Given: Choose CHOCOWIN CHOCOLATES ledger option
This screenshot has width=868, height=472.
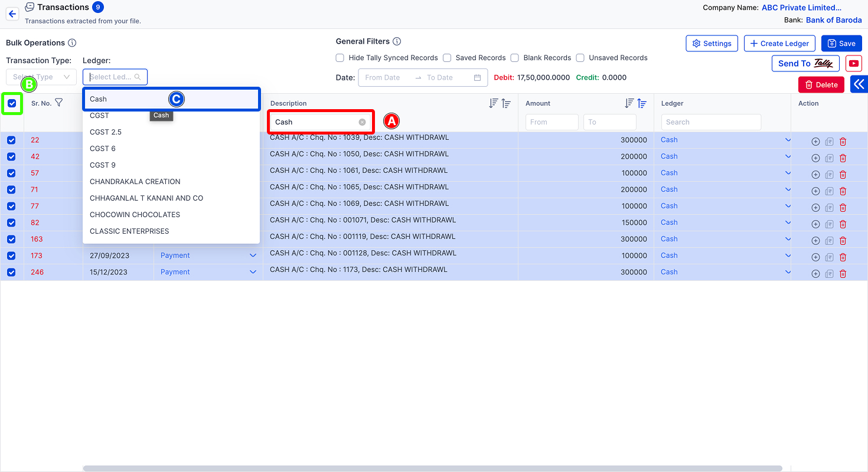Looking at the screenshot, I should pyautogui.click(x=171, y=215).
